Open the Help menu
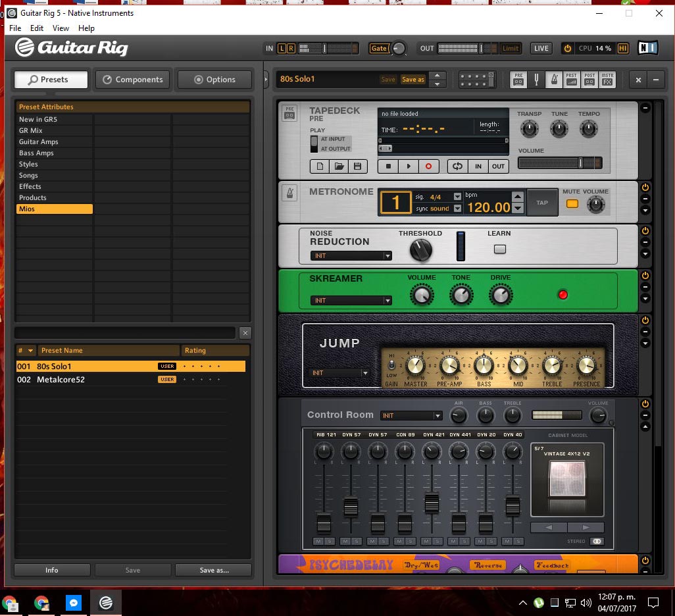Viewport: 675px width, 616px height. pos(86,28)
